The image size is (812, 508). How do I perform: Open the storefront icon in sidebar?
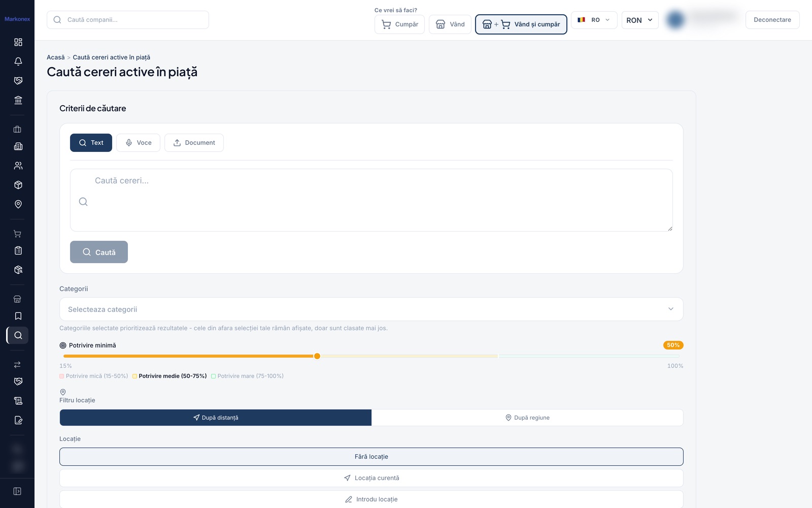(x=17, y=299)
